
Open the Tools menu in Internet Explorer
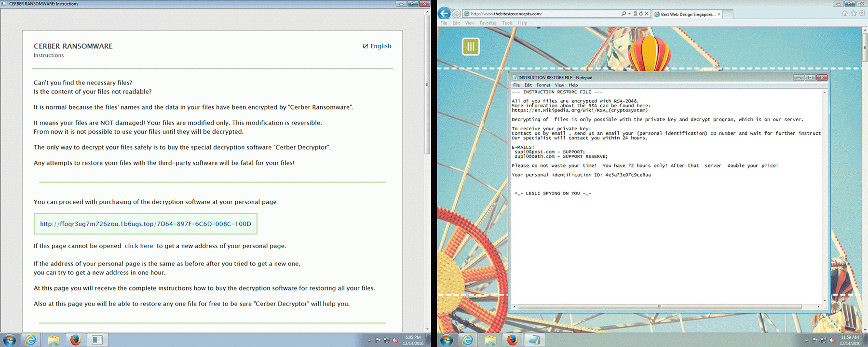coord(507,23)
